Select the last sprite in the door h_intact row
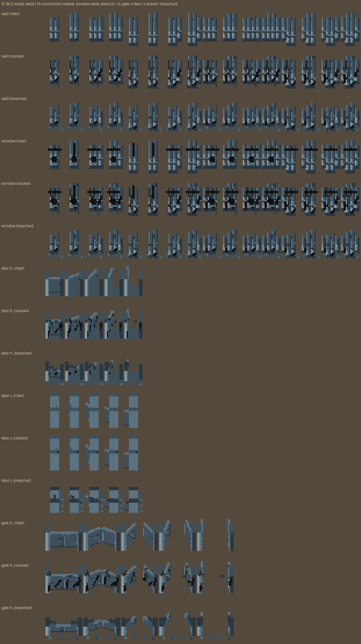Image resolution: width=361 pixels, height=644 pixels. point(133,281)
